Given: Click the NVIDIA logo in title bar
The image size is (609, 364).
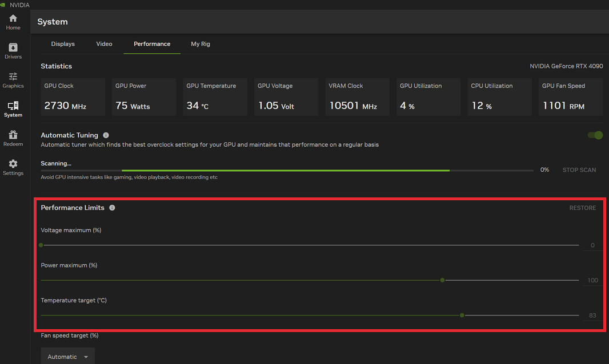Looking at the screenshot, I should pyautogui.click(x=3, y=5).
